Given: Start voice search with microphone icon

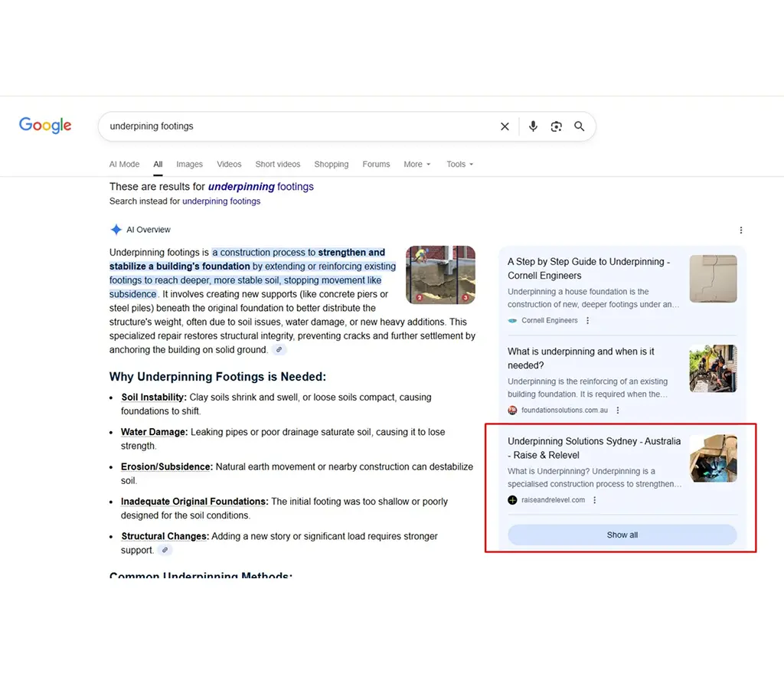Looking at the screenshot, I should tap(533, 126).
